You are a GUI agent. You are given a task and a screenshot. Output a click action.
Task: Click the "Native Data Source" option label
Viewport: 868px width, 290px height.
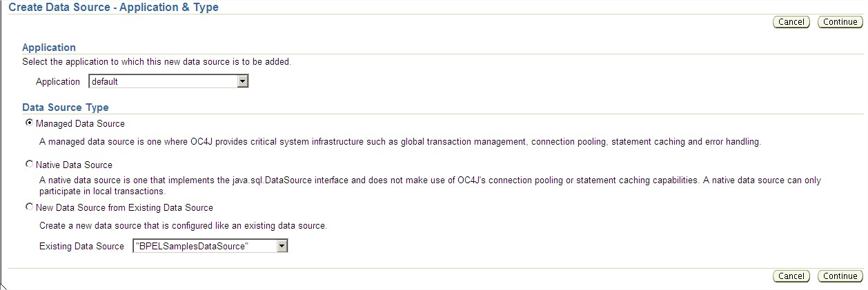pos(74,165)
